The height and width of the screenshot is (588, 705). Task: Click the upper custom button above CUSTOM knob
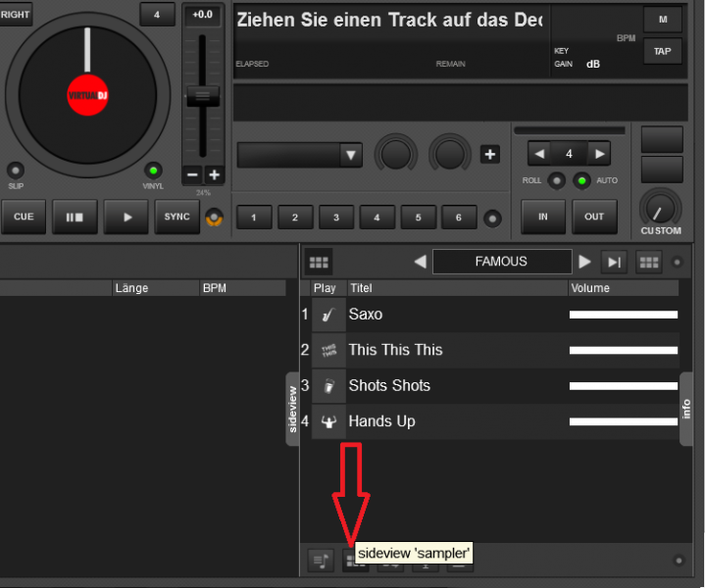[662, 139]
